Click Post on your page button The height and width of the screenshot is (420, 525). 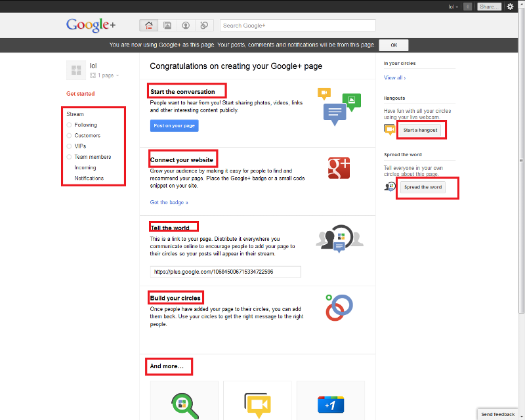(x=174, y=125)
